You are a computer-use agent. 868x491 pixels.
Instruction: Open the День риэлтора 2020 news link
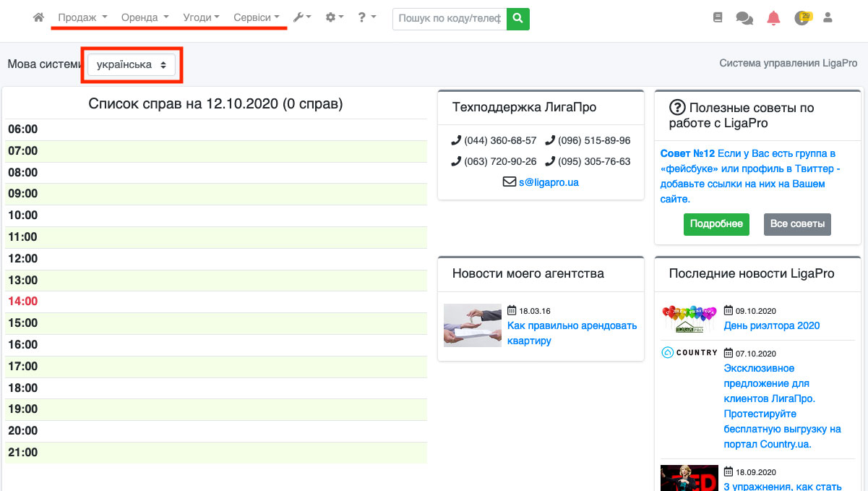coord(771,325)
